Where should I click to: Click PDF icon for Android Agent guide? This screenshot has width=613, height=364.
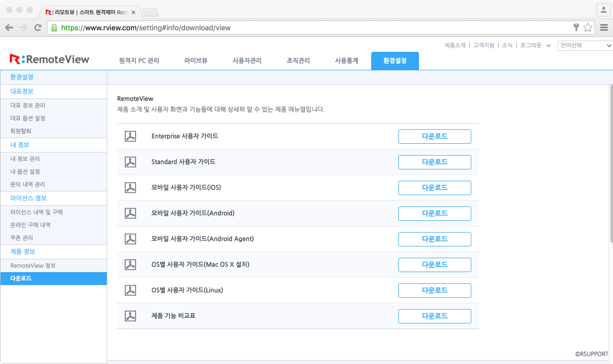(130, 239)
